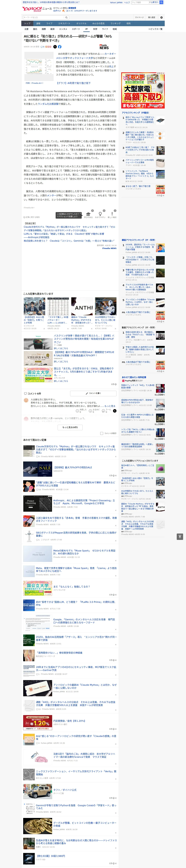Screen dimensions: 186x868
Task: Click the ログイン link
Action: coord(57,11)
